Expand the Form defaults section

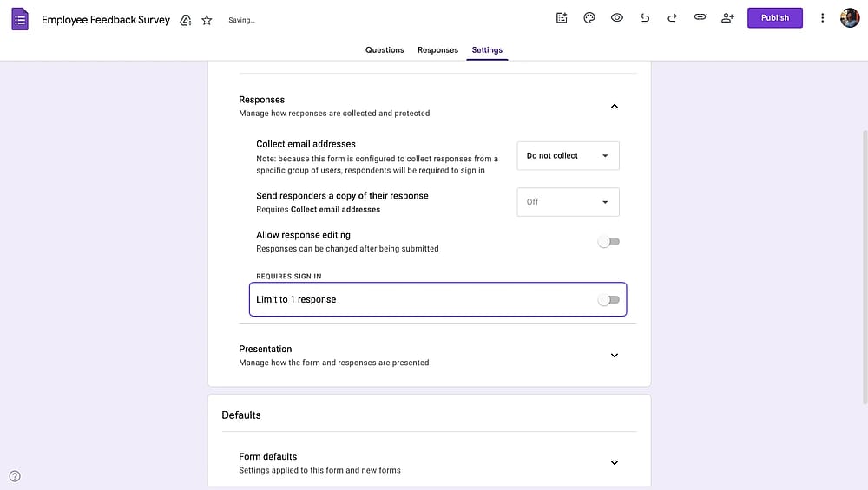(x=614, y=462)
